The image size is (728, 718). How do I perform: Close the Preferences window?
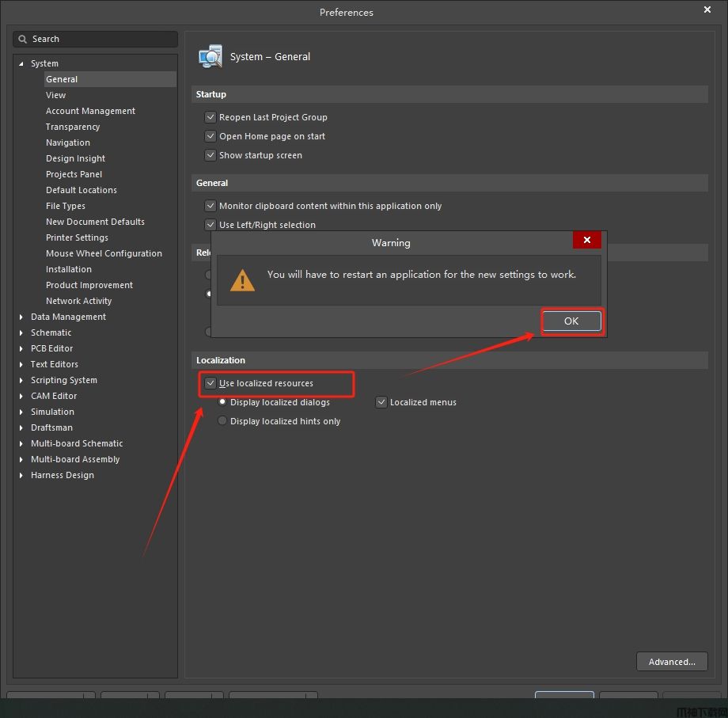[707, 10]
